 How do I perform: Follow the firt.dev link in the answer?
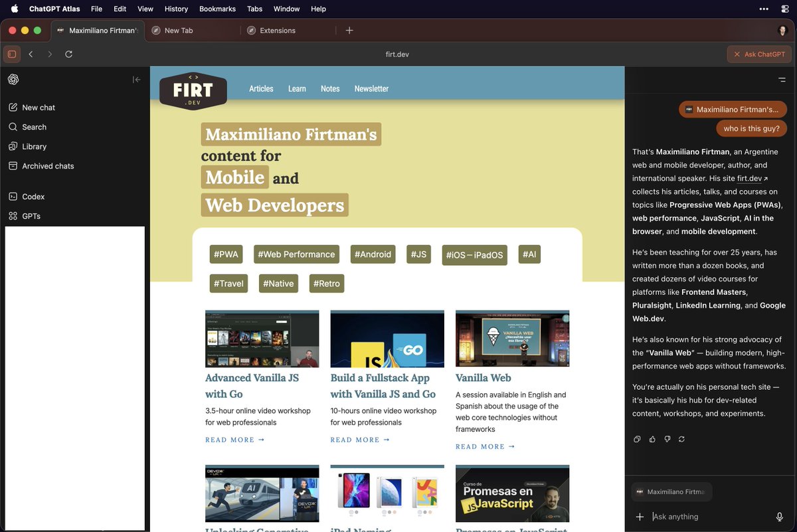click(749, 178)
